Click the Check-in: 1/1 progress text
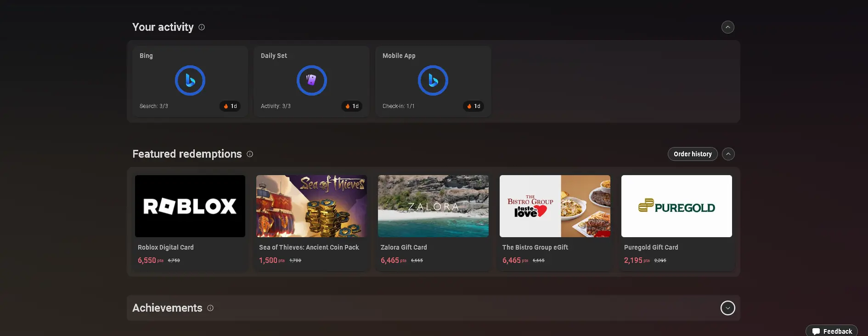868x336 pixels. (398, 106)
